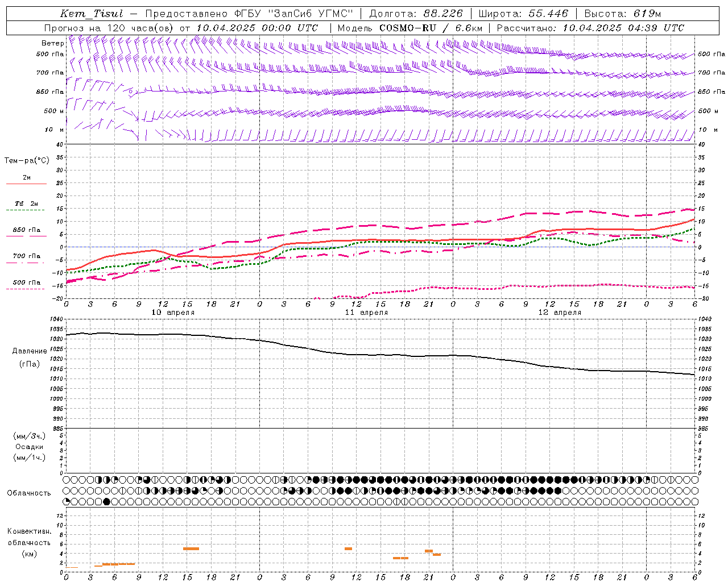Viewport: 728px width, 582px height.
Task: Select the Широта: 55.446 value
Action: 523,14
